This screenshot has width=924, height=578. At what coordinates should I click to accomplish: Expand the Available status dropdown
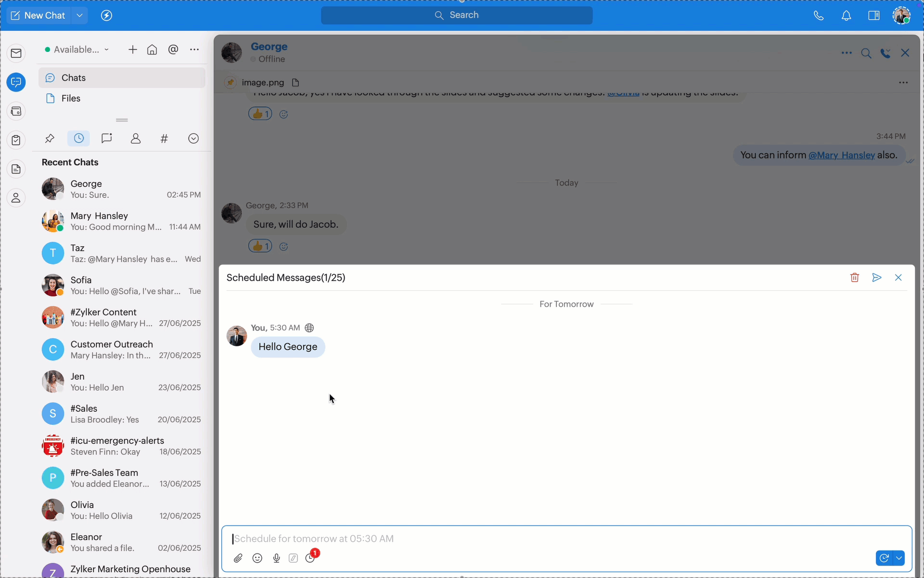[x=77, y=50]
